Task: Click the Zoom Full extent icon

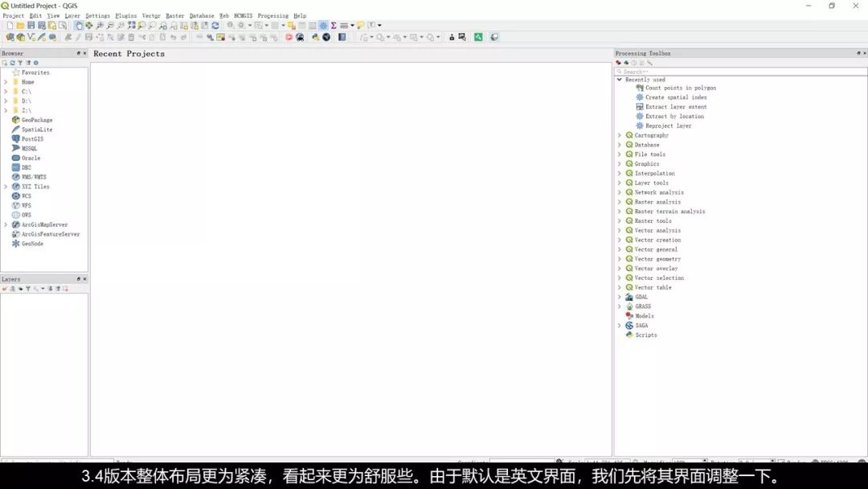Action: tap(131, 26)
